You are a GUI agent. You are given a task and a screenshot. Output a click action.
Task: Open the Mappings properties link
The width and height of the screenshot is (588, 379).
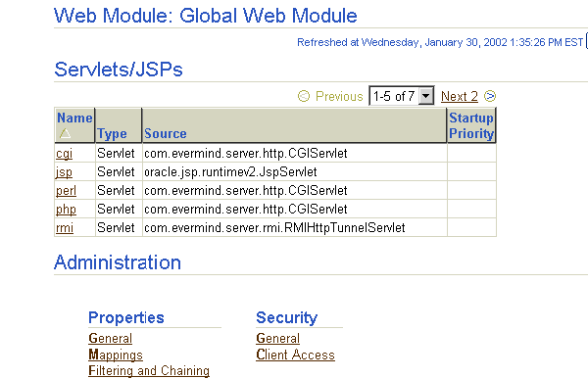click(x=116, y=355)
